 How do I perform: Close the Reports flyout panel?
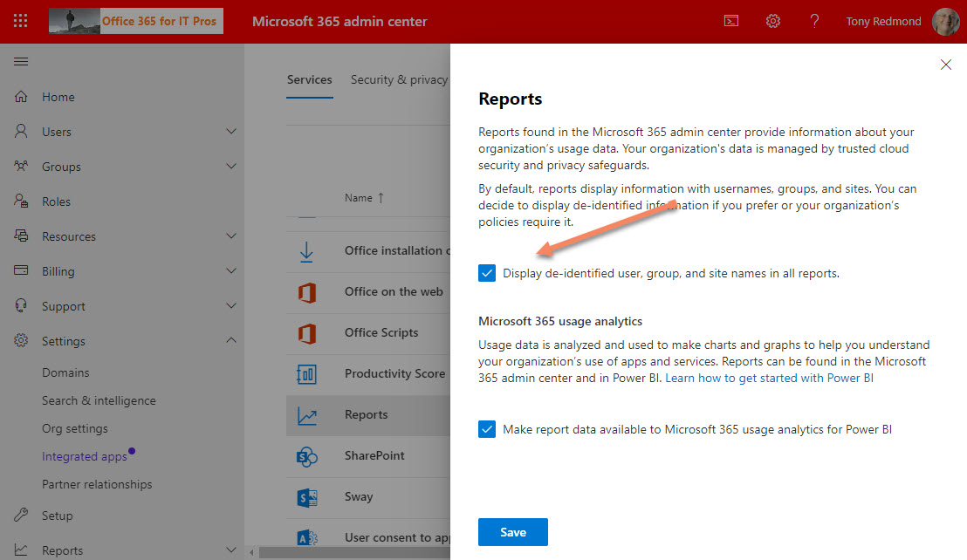click(945, 65)
